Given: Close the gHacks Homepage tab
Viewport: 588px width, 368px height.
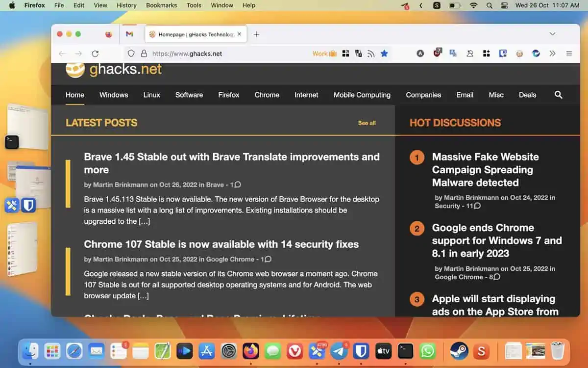Looking at the screenshot, I should point(239,34).
